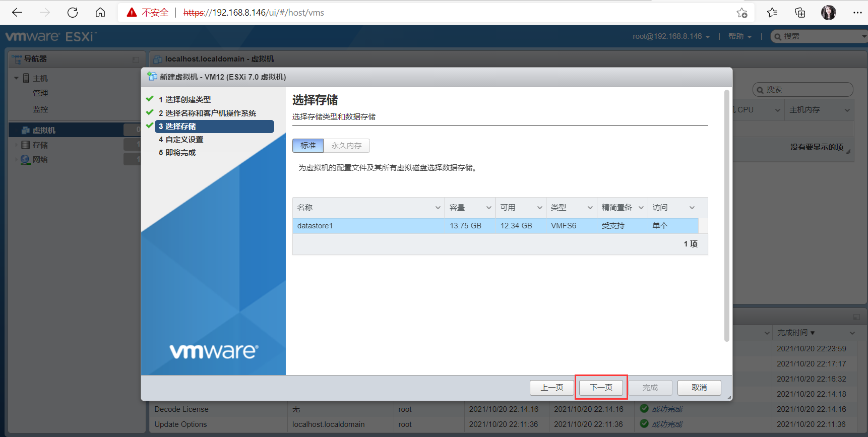Image resolution: width=868 pixels, height=437 pixels.
Task: Click the browser address bar URL
Action: [254, 13]
